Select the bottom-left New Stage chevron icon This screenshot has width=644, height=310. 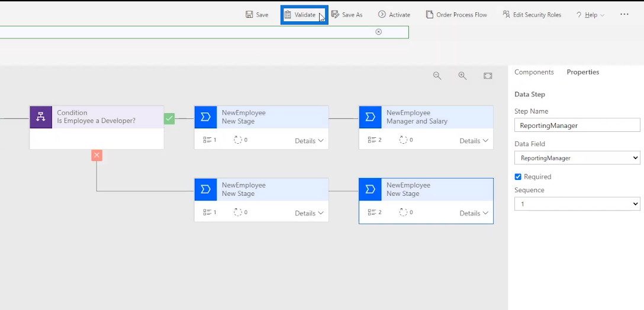pyautogui.click(x=205, y=189)
